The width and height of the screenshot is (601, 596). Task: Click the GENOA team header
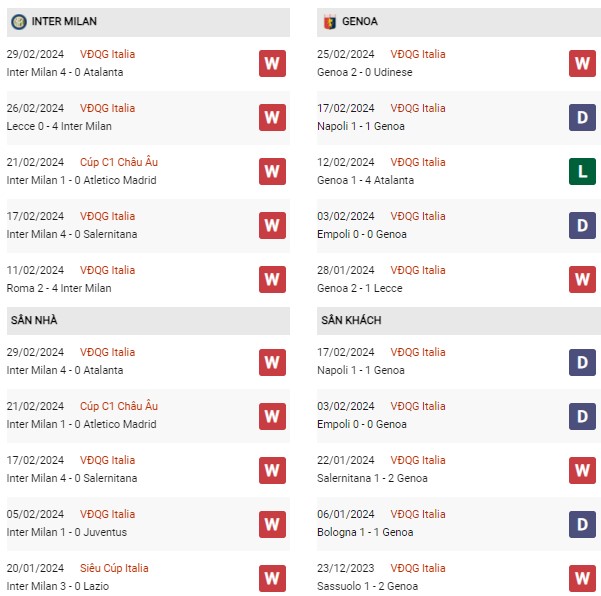[x=459, y=22]
